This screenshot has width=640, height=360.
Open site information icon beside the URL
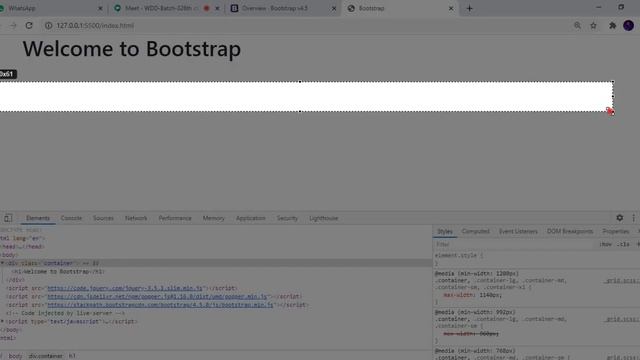tap(49, 25)
